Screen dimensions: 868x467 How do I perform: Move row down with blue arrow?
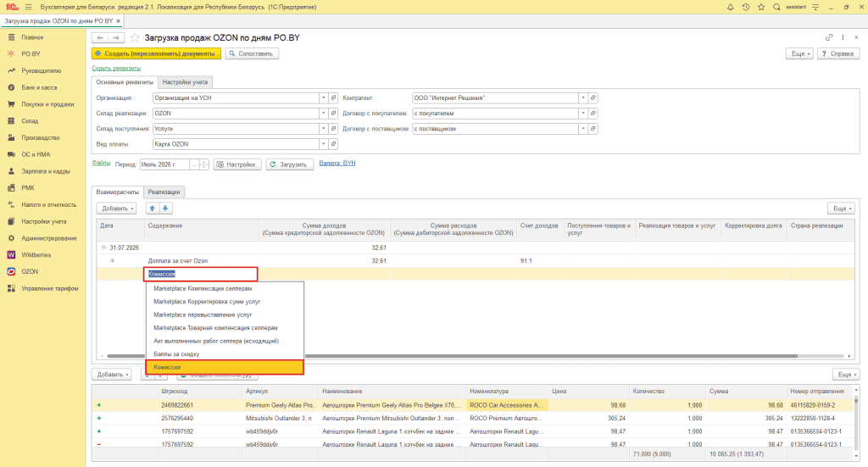[165, 208]
